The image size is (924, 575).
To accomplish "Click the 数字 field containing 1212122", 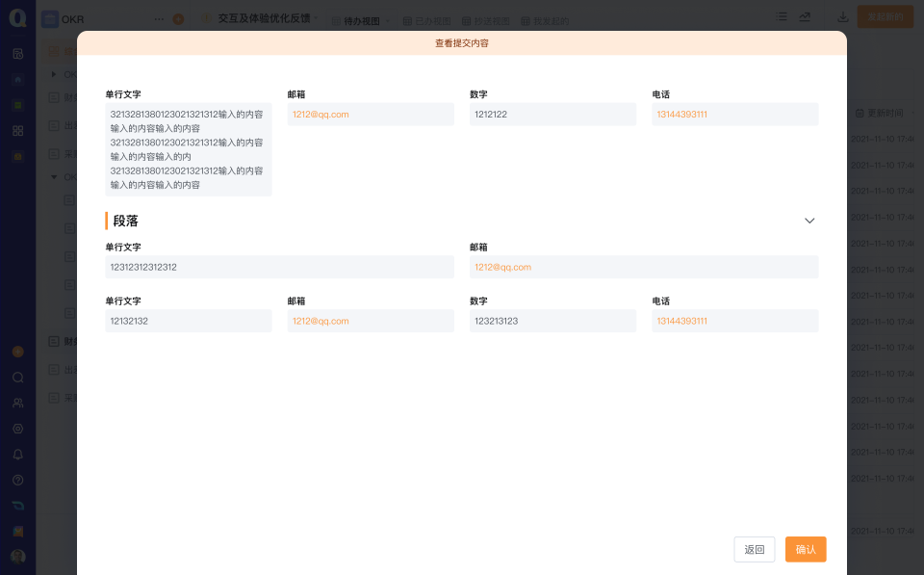I will click(552, 115).
